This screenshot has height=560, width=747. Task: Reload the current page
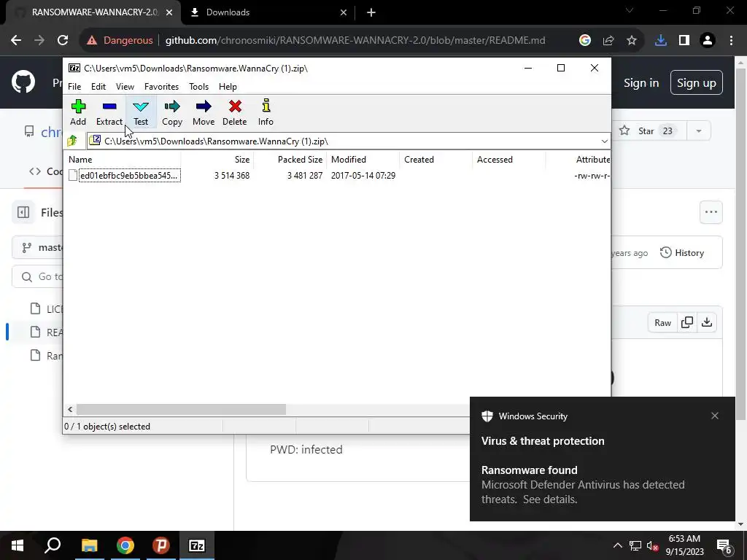63,41
